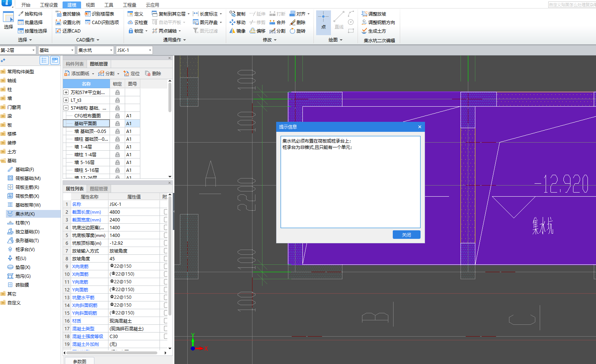Open the 视图 ribbon tab
Image resolution: width=596 pixels, height=364 pixels.
point(90,5)
